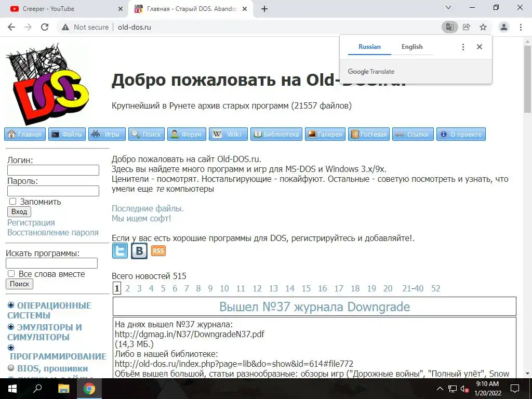Click the address bar URL old-dos.ru
The image size is (532, 399).
135,27
